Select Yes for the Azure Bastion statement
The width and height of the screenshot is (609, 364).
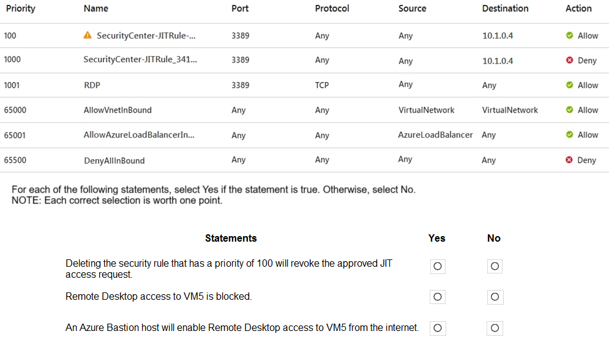pos(438,328)
